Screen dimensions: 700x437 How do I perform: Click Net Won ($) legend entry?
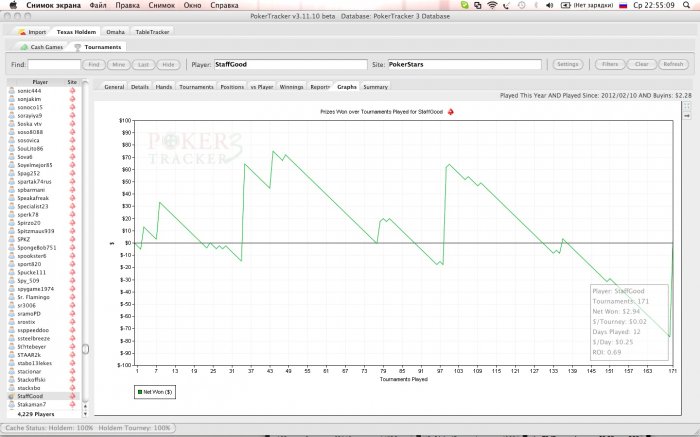(155, 392)
